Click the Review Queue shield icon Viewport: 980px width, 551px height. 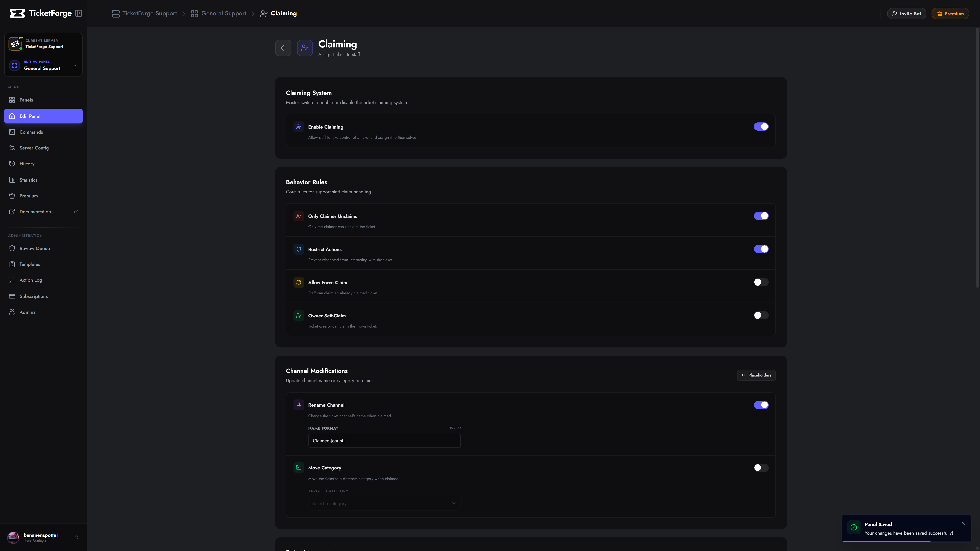(x=12, y=248)
